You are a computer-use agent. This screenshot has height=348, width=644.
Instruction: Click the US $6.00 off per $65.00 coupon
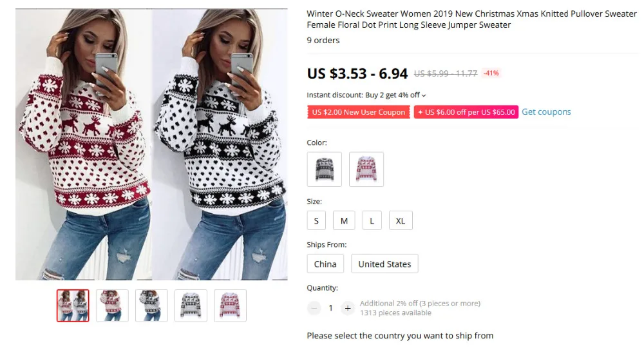[466, 112]
